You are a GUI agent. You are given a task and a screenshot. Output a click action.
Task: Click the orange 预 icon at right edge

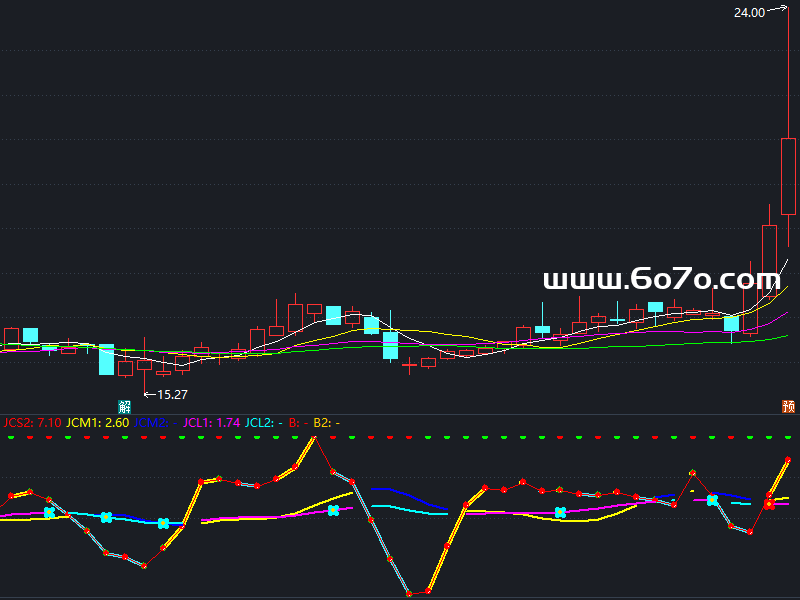[x=788, y=406]
